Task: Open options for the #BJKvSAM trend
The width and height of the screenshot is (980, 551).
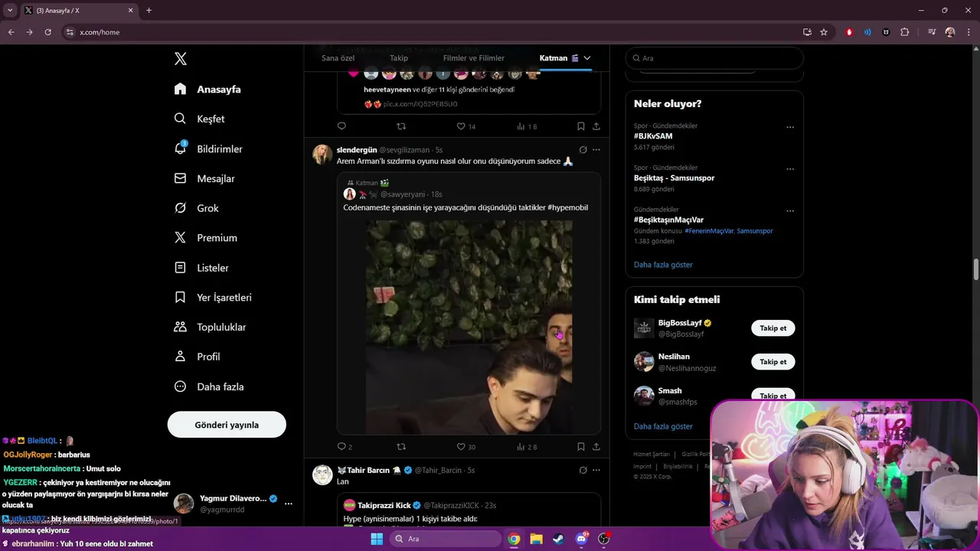Action: tap(790, 128)
